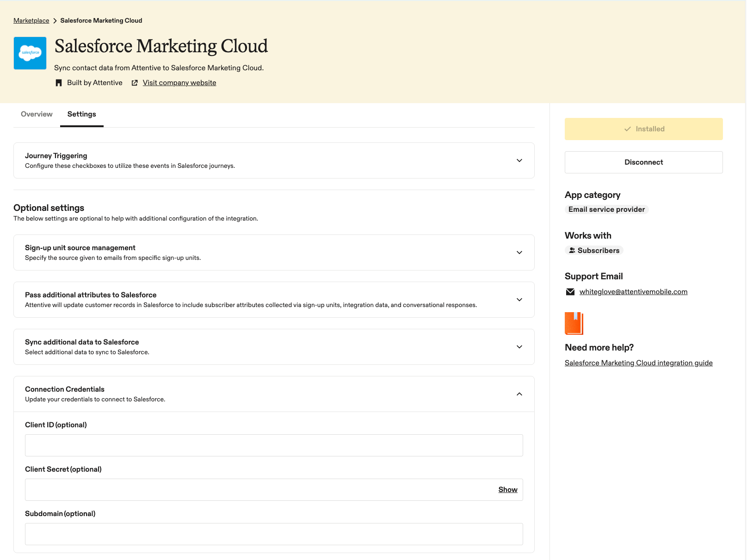Viewport: 747px width, 560px height.
Task: Click the Built by Attentive bookmark icon
Action: [x=59, y=83]
